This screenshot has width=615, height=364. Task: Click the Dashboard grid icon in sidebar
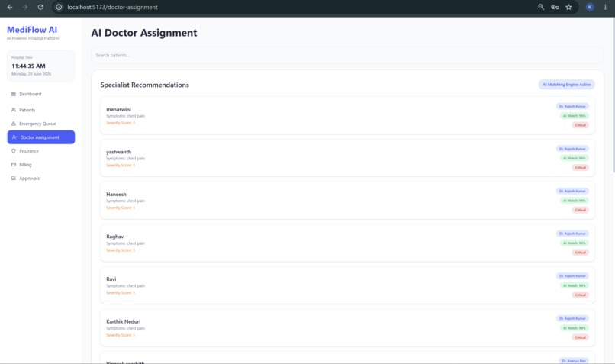pyautogui.click(x=13, y=94)
